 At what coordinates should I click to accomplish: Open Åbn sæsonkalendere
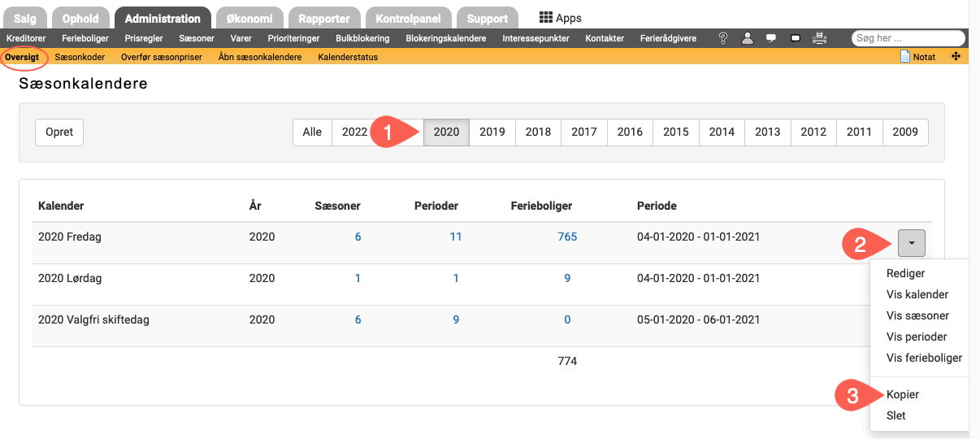pyautogui.click(x=260, y=57)
